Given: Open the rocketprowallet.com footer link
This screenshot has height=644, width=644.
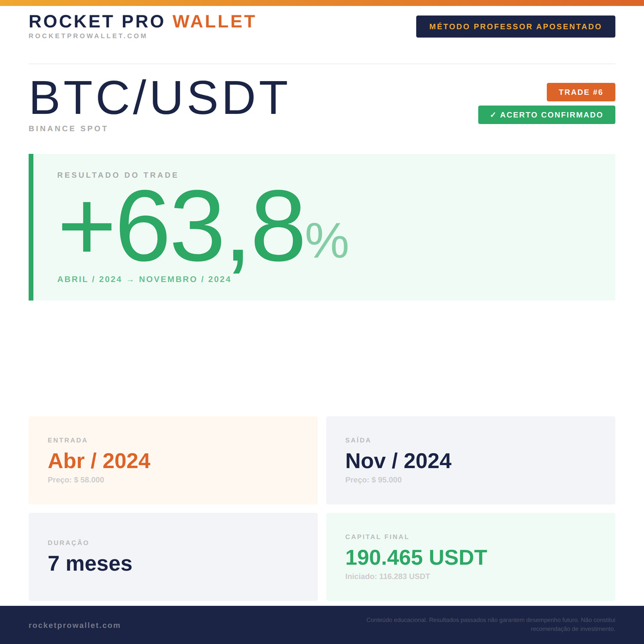Looking at the screenshot, I should tap(75, 626).
